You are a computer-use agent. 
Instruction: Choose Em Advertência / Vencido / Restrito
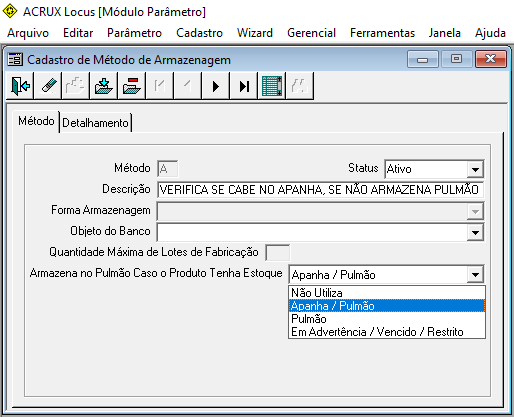coord(387,332)
